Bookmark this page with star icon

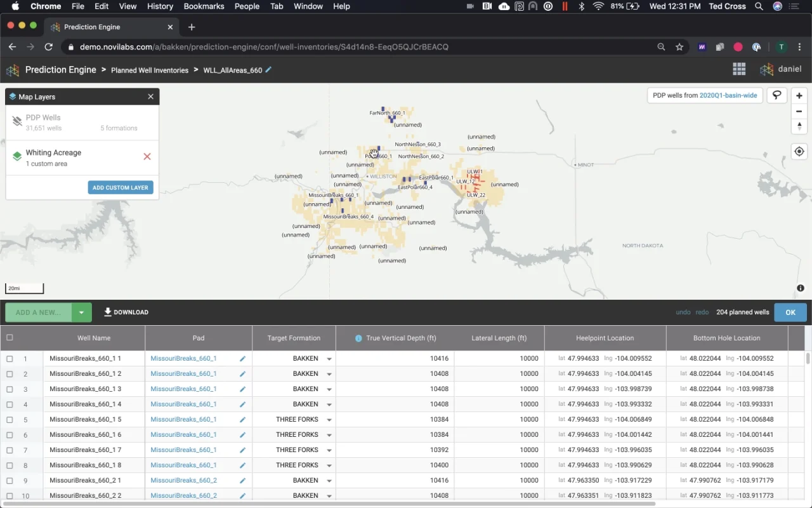[679, 47]
